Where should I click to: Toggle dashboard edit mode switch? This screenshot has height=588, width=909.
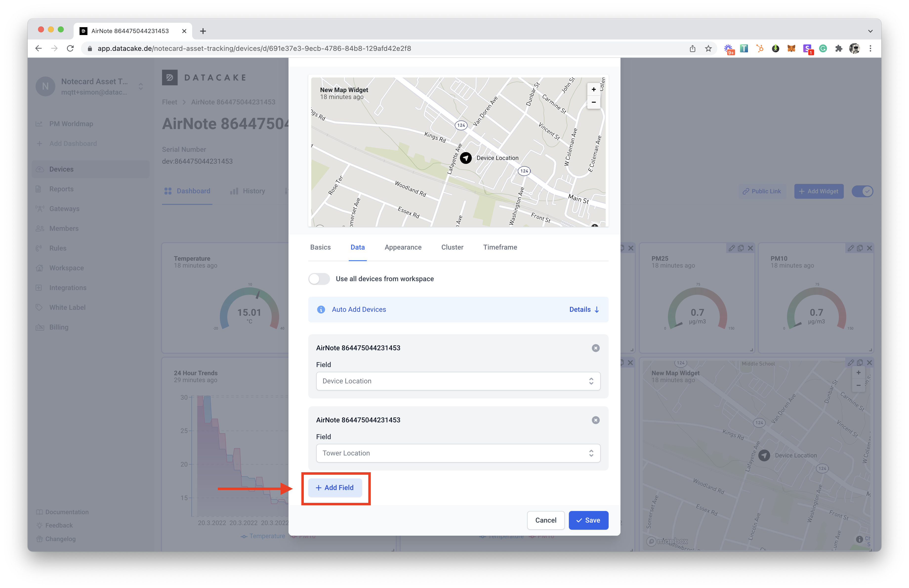click(862, 191)
